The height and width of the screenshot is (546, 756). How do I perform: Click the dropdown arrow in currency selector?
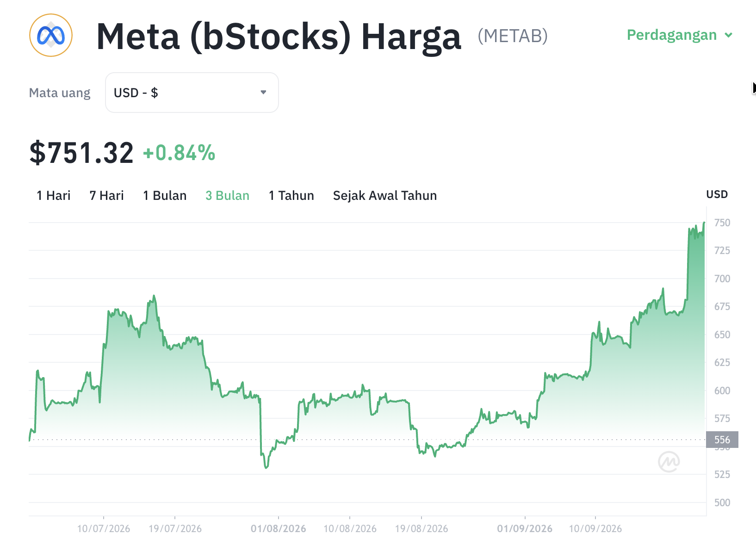tap(263, 93)
